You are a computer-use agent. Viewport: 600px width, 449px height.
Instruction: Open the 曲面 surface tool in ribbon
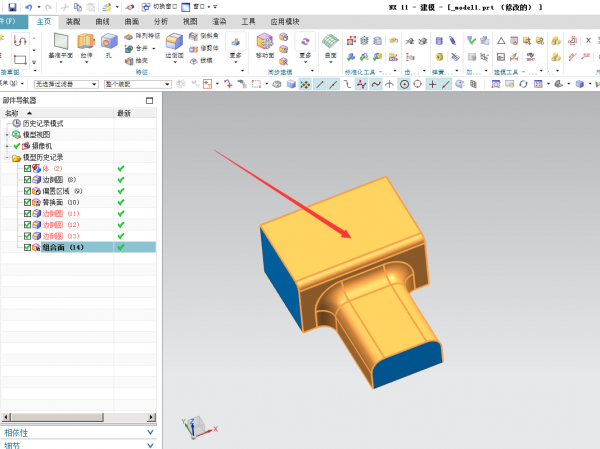click(x=330, y=46)
